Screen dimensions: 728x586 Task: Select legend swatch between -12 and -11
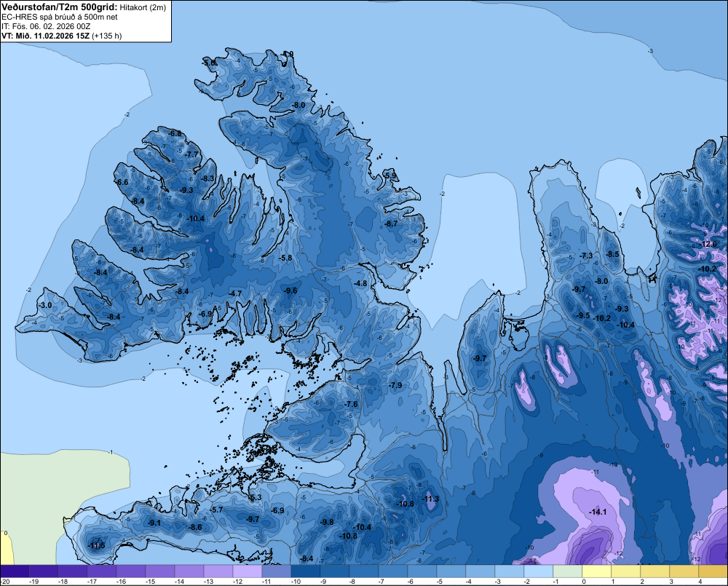coord(248,571)
